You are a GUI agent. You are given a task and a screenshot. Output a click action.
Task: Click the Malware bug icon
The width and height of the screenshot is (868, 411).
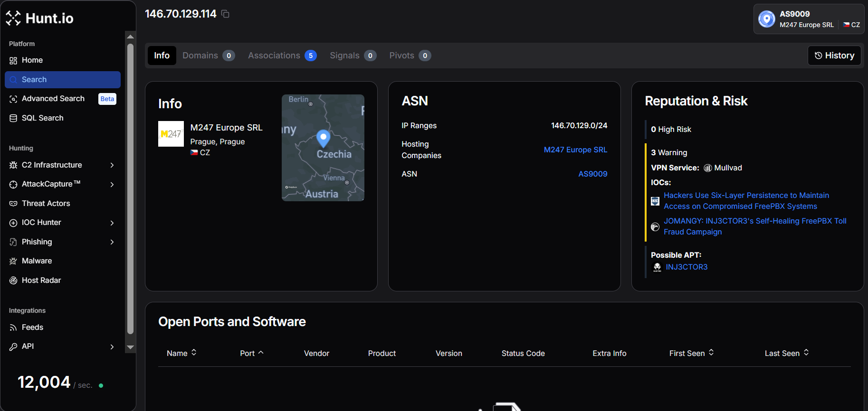[x=13, y=261]
